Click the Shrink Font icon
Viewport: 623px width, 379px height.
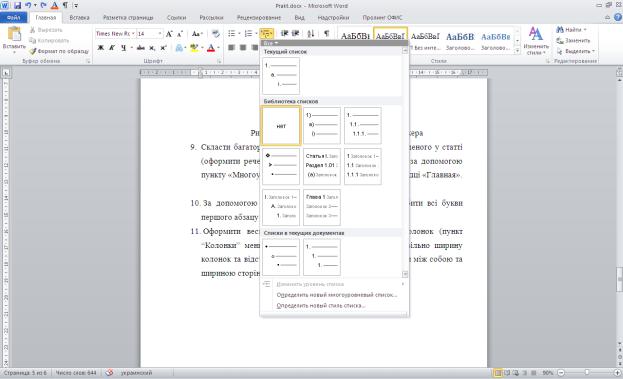180,34
